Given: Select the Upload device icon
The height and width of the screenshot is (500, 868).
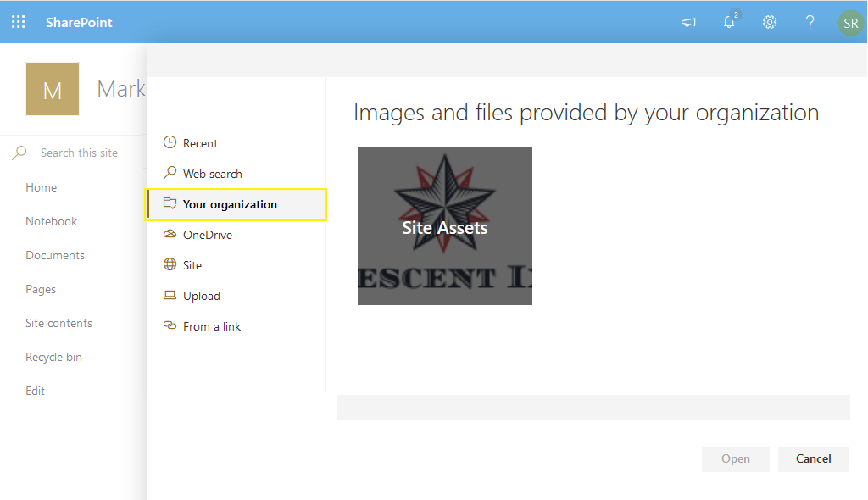Looking at the screenshot, I should (170, 295).
